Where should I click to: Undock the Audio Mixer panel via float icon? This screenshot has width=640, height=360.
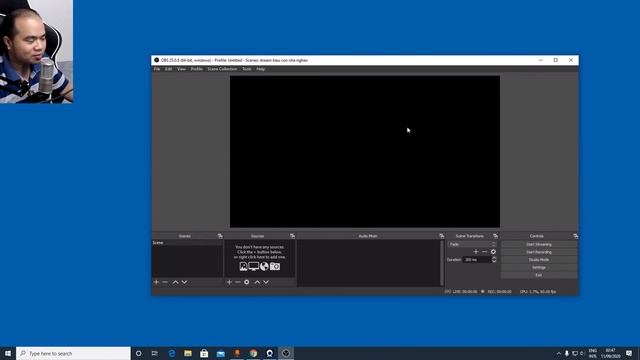(442, 236)
